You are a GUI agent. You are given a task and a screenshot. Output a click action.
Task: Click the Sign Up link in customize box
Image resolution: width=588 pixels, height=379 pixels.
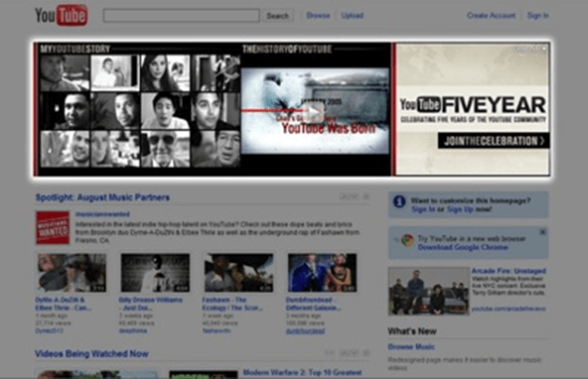[460, 209]
